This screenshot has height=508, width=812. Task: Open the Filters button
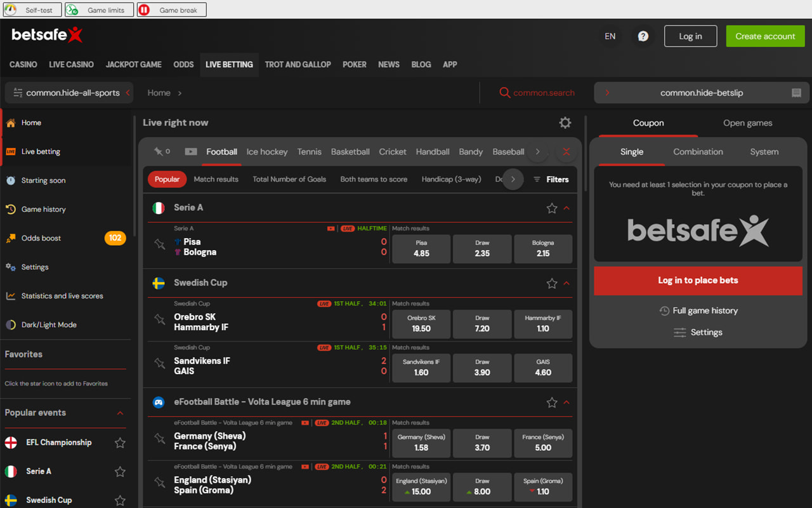pos(551,180)
